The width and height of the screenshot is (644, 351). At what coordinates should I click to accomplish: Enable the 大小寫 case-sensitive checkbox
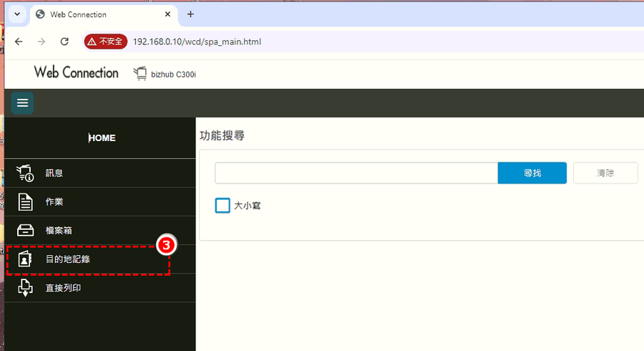(223, 206)
